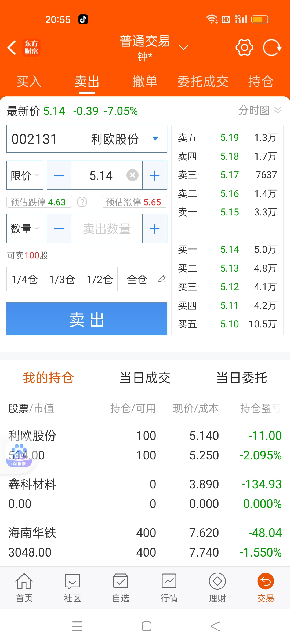This screenshot has width=290, height=644.
Task: Tap the back arrow icon
Action: pyautogui.click(x=12, y=48)
